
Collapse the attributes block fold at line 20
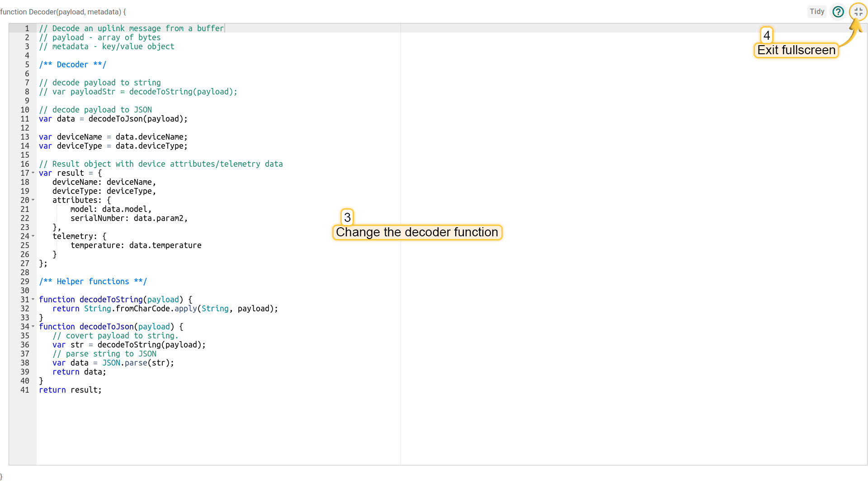(x=33, y=200)
